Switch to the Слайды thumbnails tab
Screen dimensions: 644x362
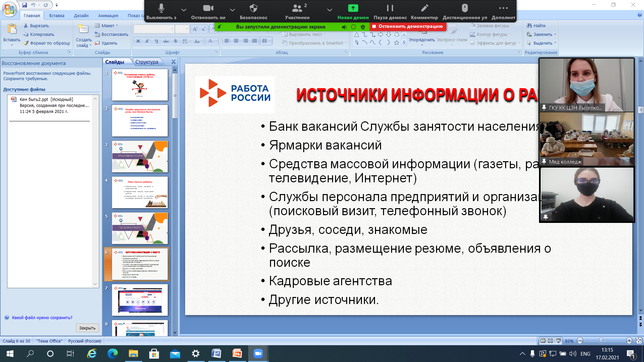(x=115, y=62)
